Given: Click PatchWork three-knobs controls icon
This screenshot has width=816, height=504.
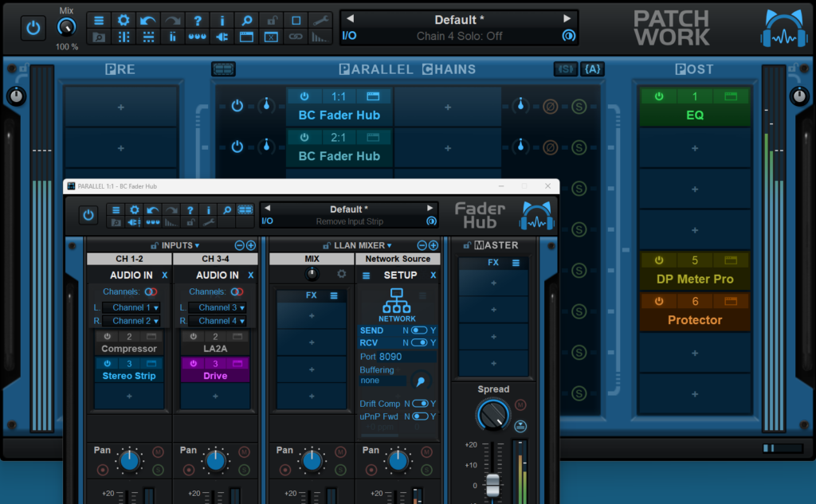Looking at the screenshot, I should [198, 37].
